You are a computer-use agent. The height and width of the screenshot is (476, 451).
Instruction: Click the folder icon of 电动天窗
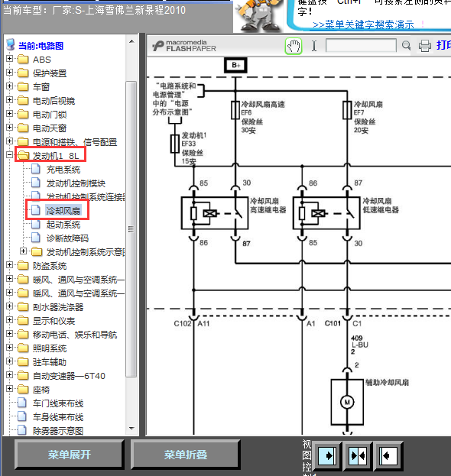23,128
